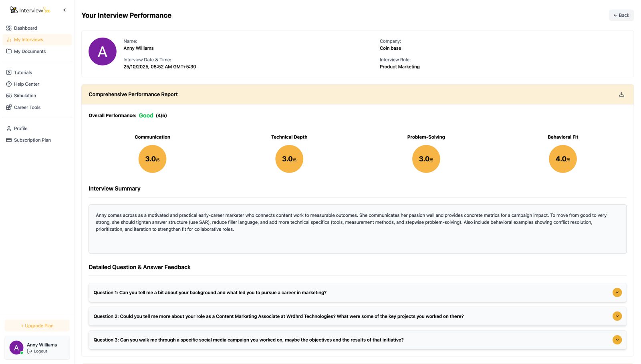Open the Tutorials play icon

pos(9,72)
